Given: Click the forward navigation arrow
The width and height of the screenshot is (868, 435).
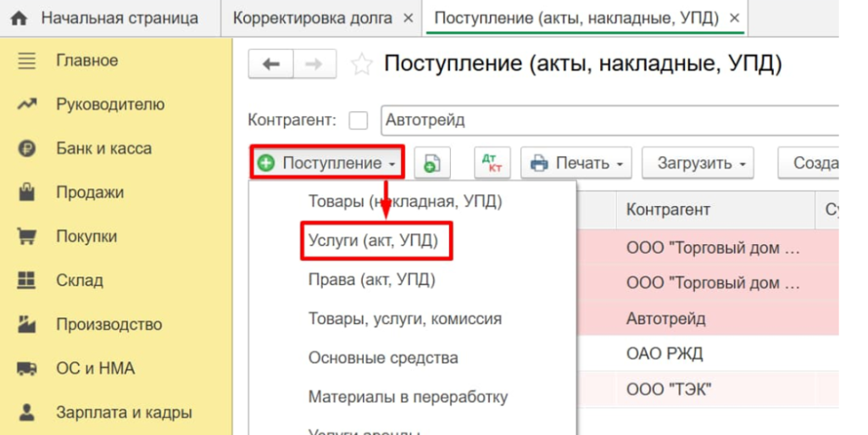Looking at the screenshot, I should [314, 64].
